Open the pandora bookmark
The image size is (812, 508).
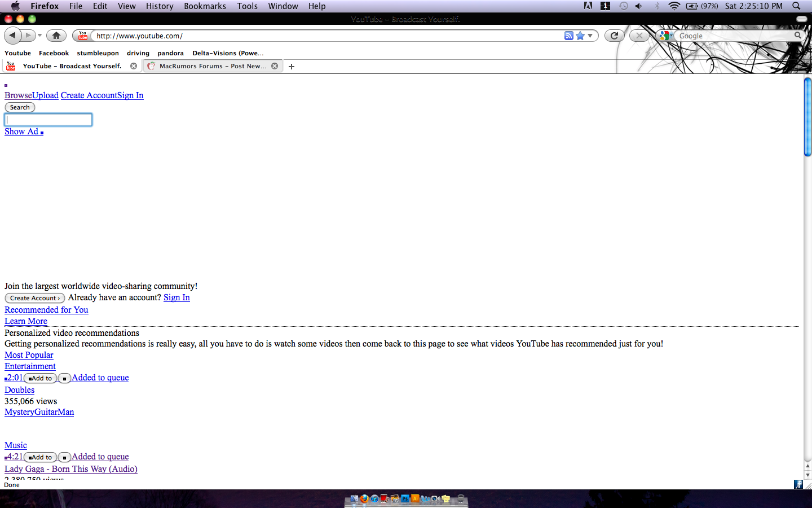tap(170, 53)
